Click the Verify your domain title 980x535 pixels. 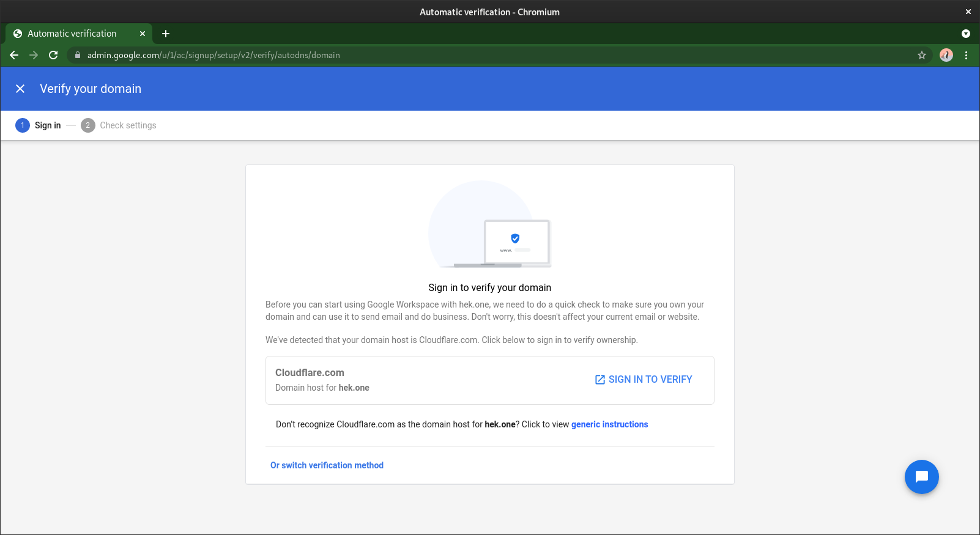(91, 89)
